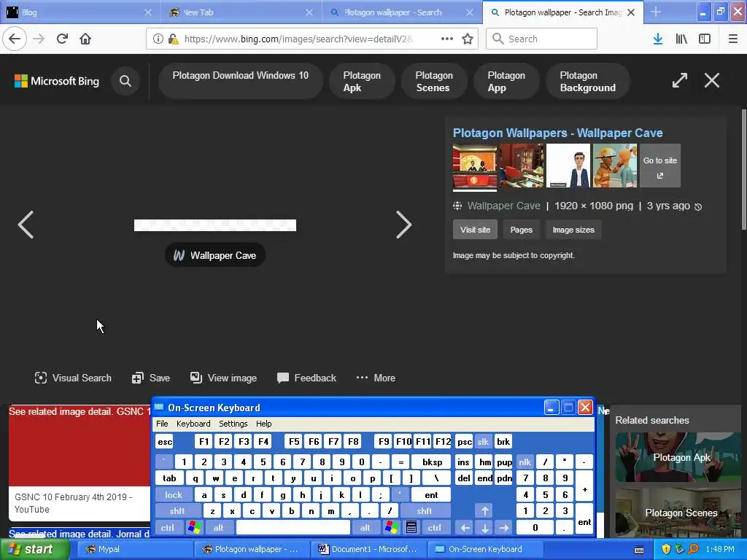Go back with the browser back arrow
This screenshot has height=560, width=747.
pos(15,39)
